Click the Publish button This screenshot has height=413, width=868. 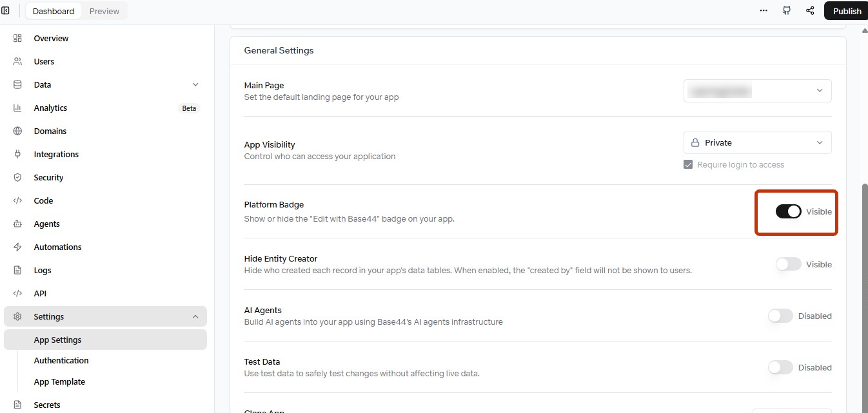click(x=846, y=11)
